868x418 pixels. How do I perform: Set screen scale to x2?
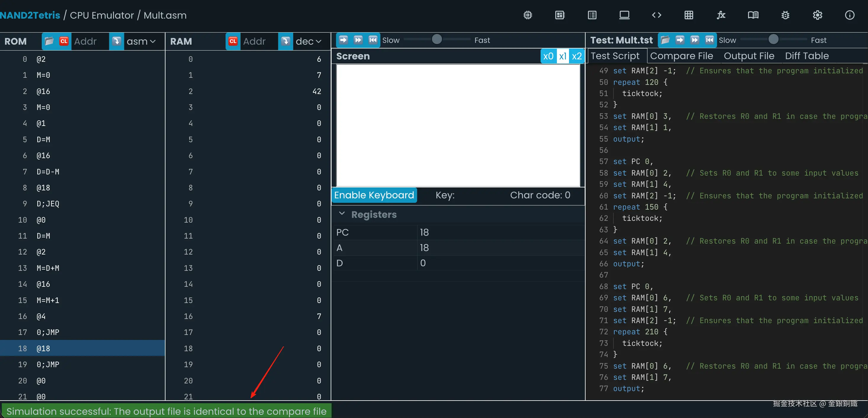pos(577,56)
